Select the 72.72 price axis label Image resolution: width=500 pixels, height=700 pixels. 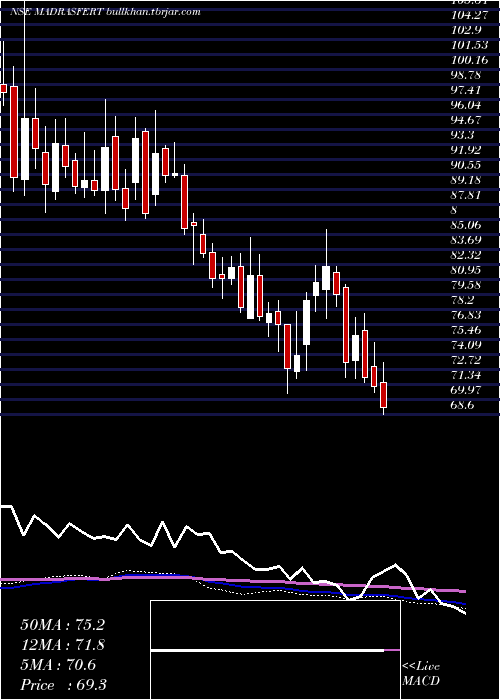[x=466, y=360]
